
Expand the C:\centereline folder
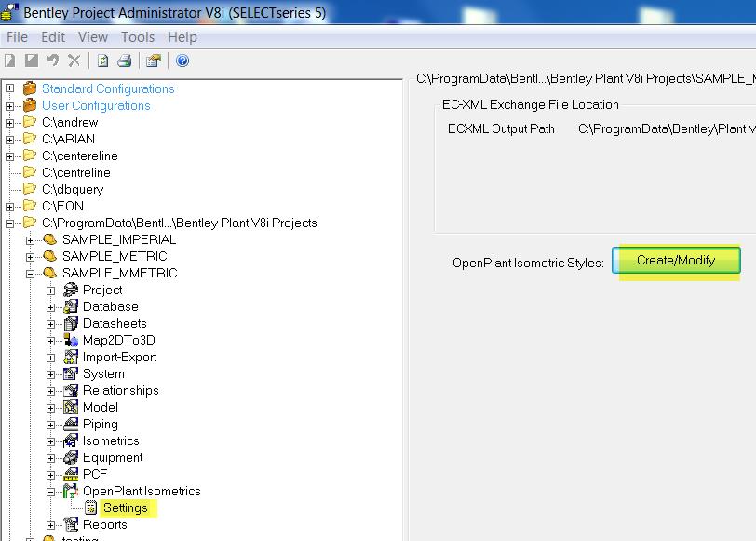pos(9,156)
